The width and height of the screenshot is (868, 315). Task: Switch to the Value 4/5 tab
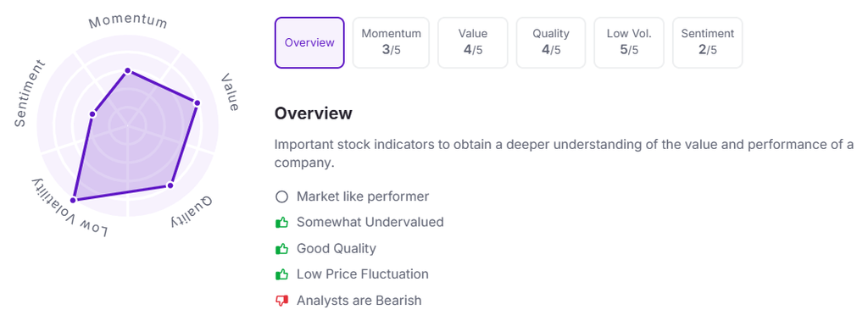click(473, 42)
